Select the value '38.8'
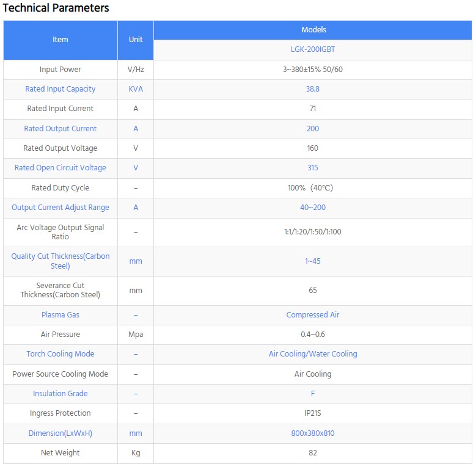 (x=313, y=89)
